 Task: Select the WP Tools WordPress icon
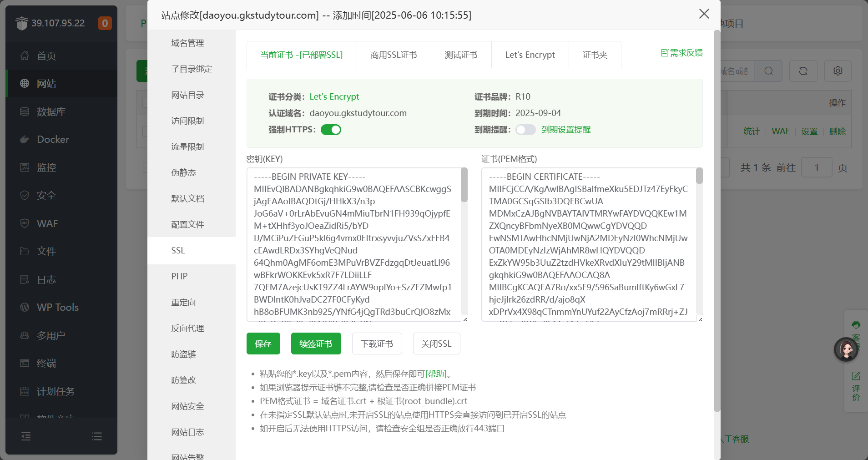[x=25, y=308]
